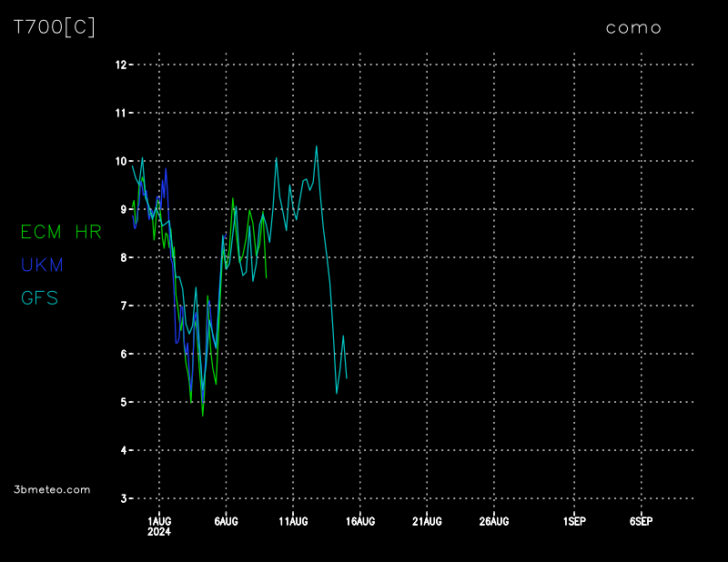Click the 26AUG axis label
This screenshot has width=728, height=562.
493,521
